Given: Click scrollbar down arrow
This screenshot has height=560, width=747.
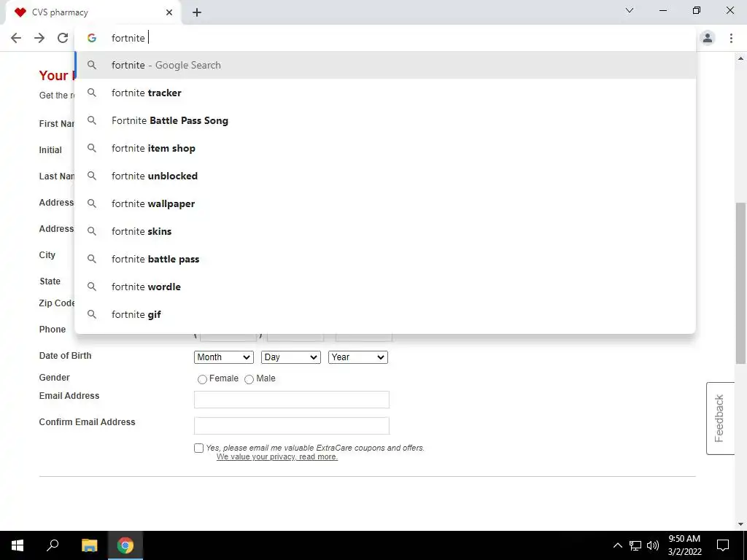Looking at the screenshot, I should coord(740,524).
